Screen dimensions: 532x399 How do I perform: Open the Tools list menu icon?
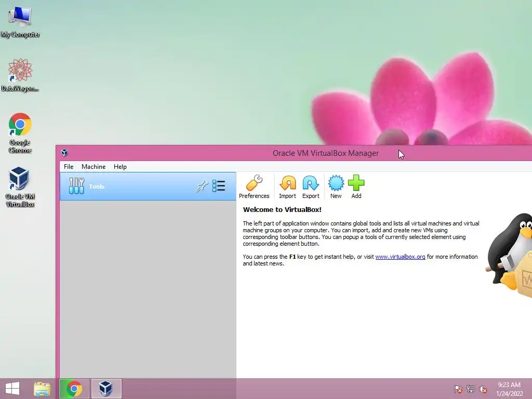coord(219,186)
